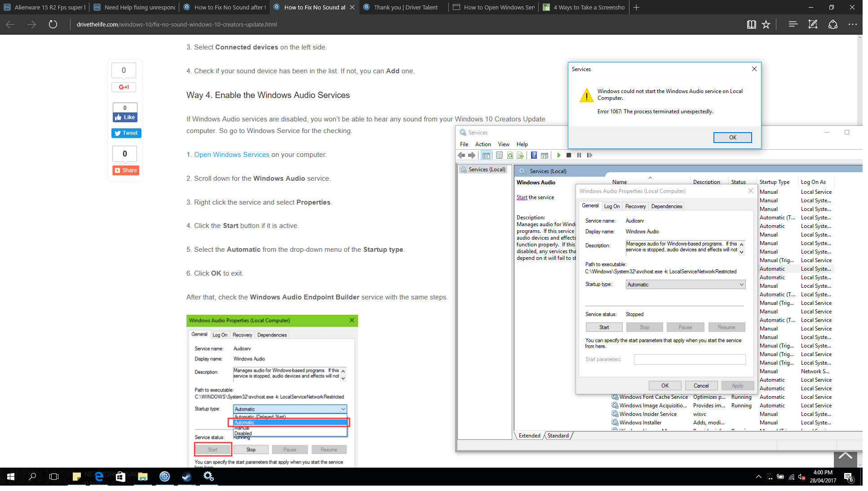Click the Twitter Tweet button
This screenshot has height=491, width=868.
coord(127,134)
